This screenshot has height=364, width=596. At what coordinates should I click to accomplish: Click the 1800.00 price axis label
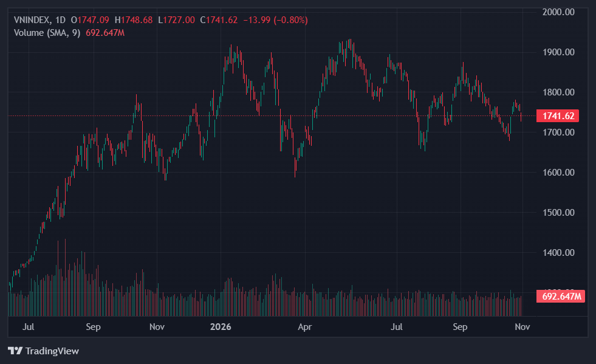[558, 92]
